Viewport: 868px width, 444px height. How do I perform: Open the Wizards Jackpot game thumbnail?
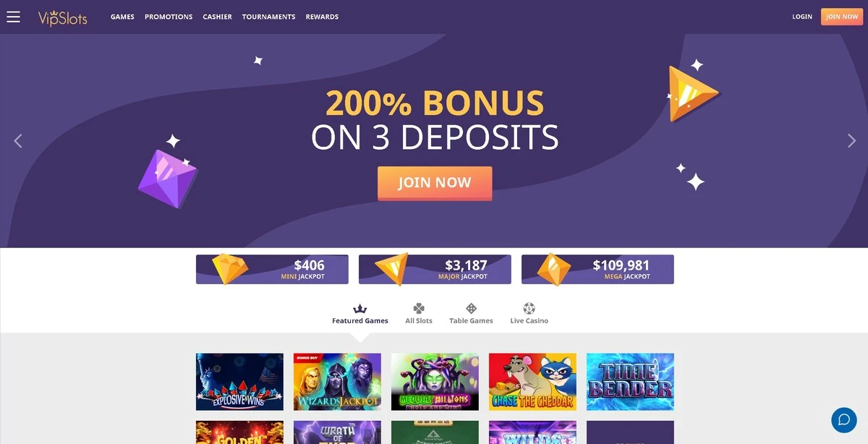pos(337,382)
